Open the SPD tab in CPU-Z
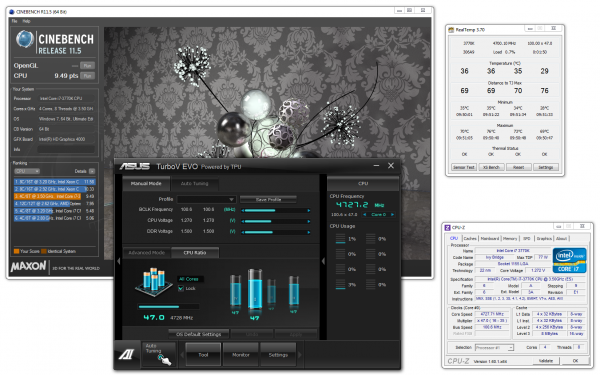The width and height of the screenshot is (600, 375). [527, 238]
